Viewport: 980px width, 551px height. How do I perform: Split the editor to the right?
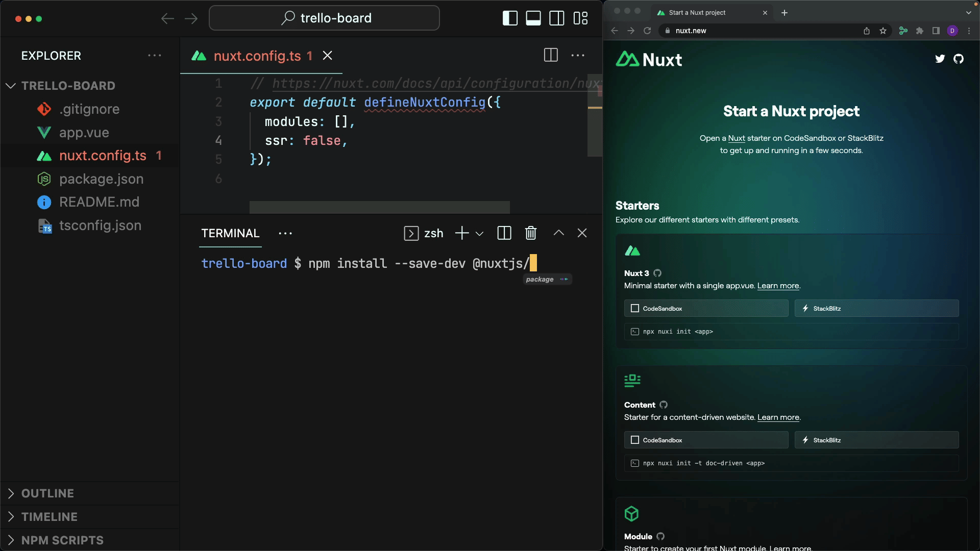[x=551, y=55]
